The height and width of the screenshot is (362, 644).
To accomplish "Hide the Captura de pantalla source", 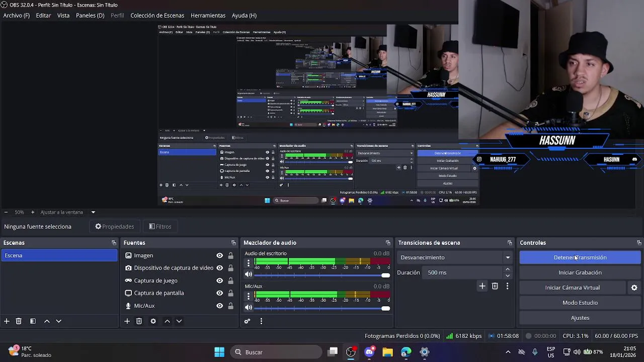I will (219, 293).
